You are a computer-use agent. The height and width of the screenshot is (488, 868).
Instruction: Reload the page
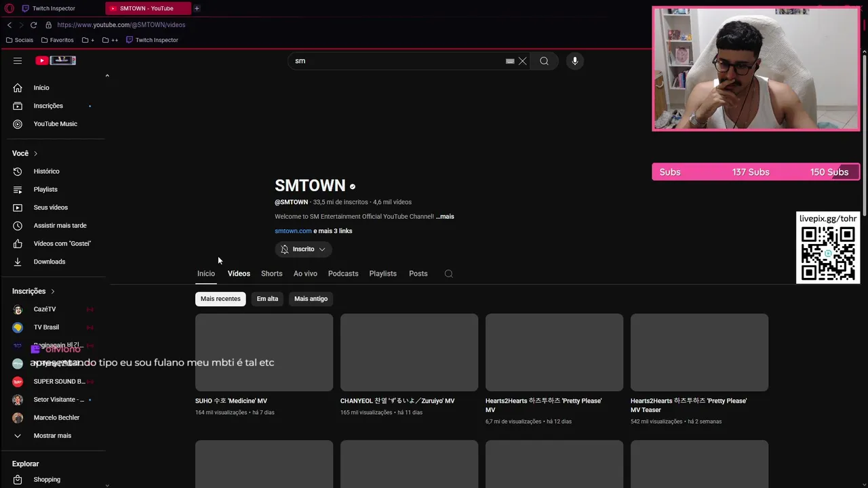pyautogui.click(x=33, y=25)
